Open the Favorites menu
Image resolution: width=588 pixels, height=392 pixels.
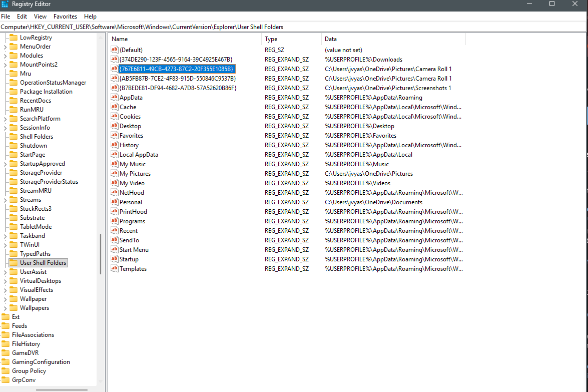coord(65,16)
